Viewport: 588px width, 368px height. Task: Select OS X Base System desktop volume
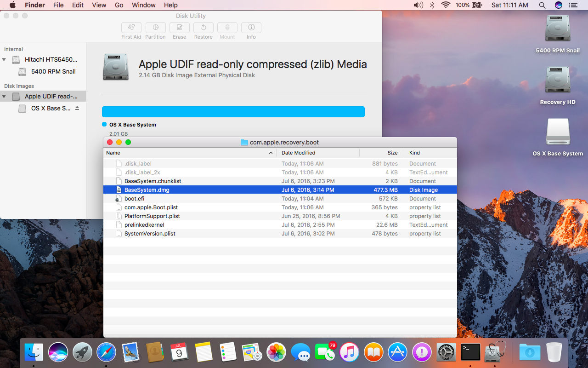(558, 137)
